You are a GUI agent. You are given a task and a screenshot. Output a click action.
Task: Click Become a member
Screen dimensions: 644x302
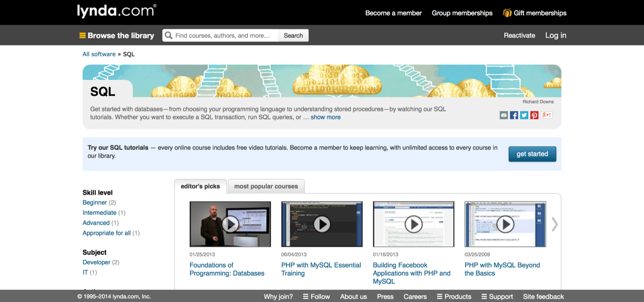coord(393,13)
